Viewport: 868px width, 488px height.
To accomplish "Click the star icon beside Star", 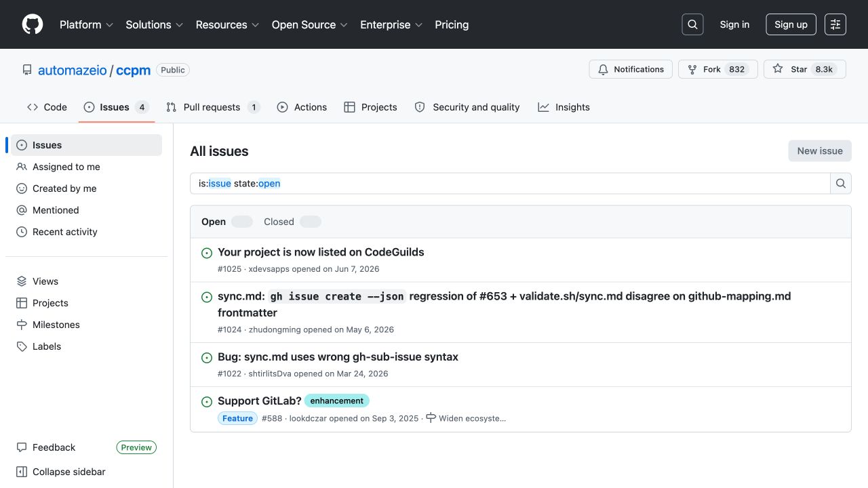I will pyautogui.click(x=778, y=69).
